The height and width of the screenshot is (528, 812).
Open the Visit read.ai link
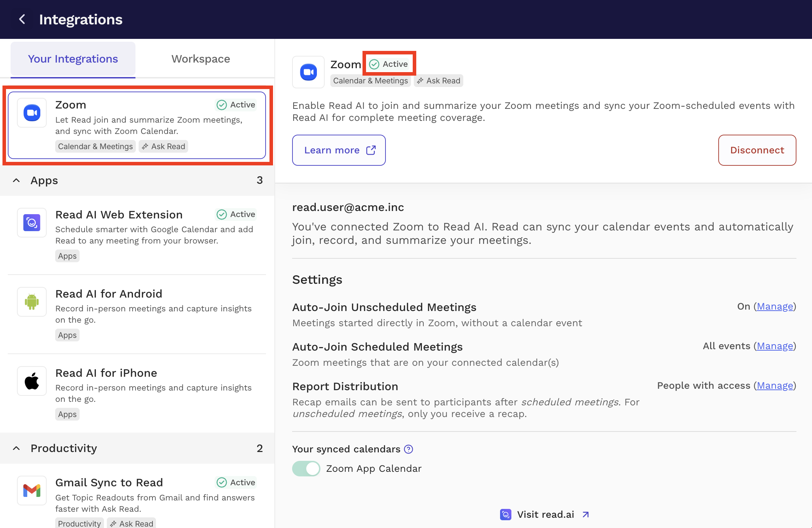point(545,515)
